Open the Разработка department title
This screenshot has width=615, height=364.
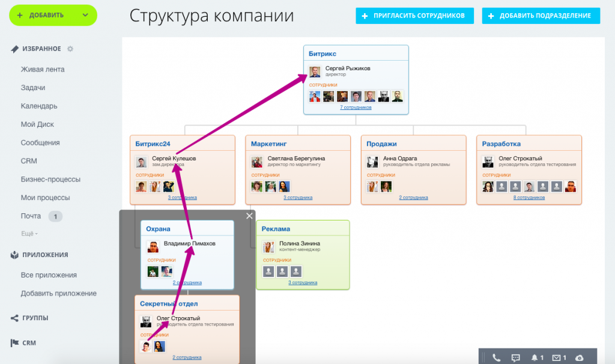(501, 144)
